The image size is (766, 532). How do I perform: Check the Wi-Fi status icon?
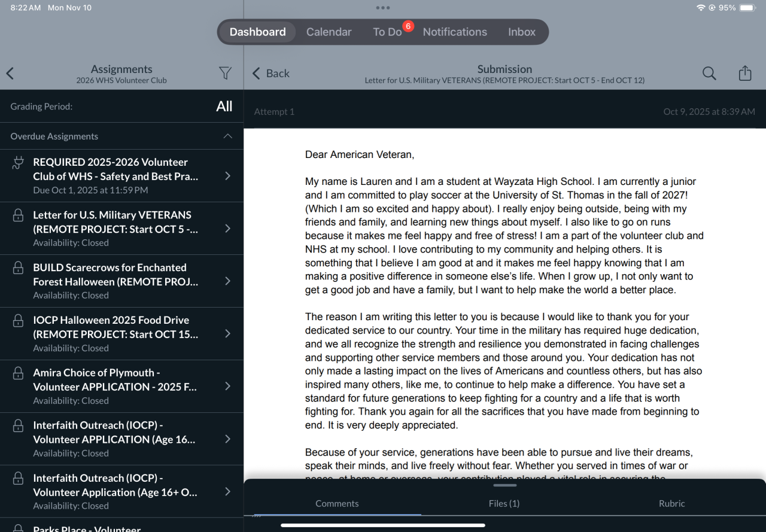[701, 8]
